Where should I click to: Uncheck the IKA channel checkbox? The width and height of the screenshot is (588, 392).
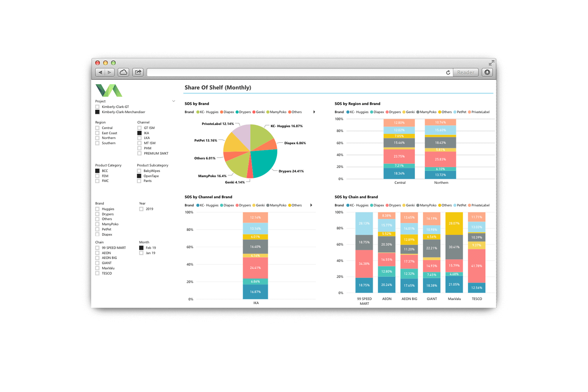(140, 133)
